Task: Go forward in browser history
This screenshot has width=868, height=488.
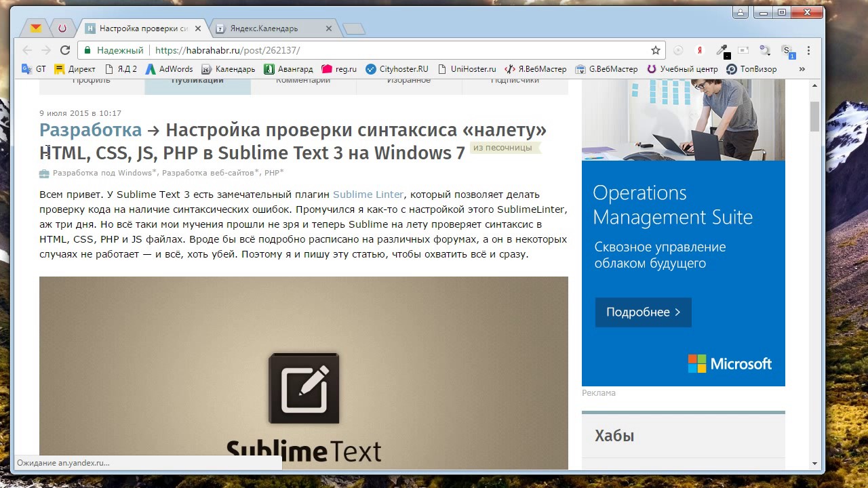Action: [46, 50]
